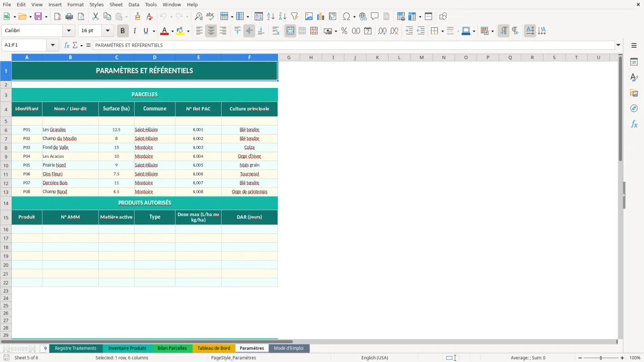644x362 pixels.
Task: Open conditional formatting dropdown arrow
Action: click(492, 31)
